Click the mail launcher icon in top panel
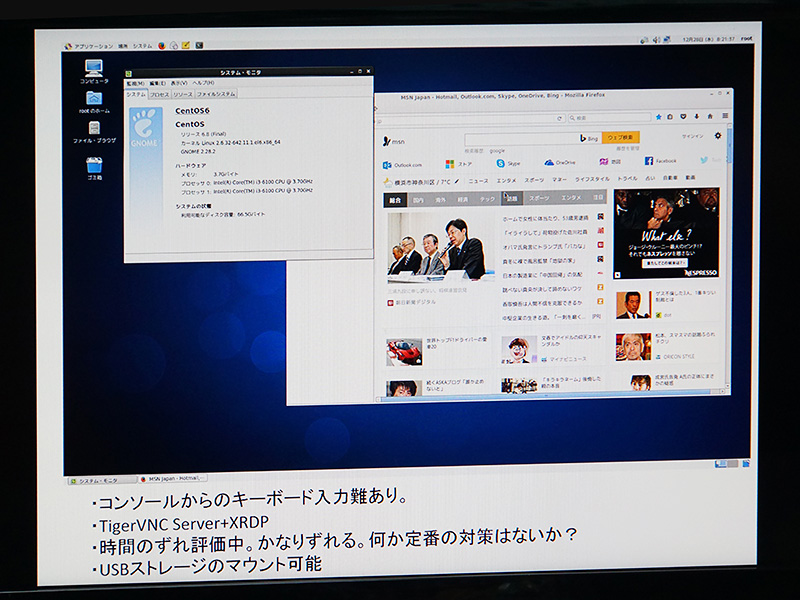The image size is (800, 600). pyautogui.click(x=174, y=45)
